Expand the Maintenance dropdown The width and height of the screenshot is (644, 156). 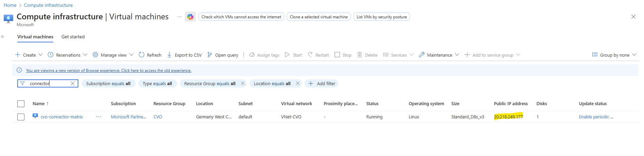click(x=439, y=55)
